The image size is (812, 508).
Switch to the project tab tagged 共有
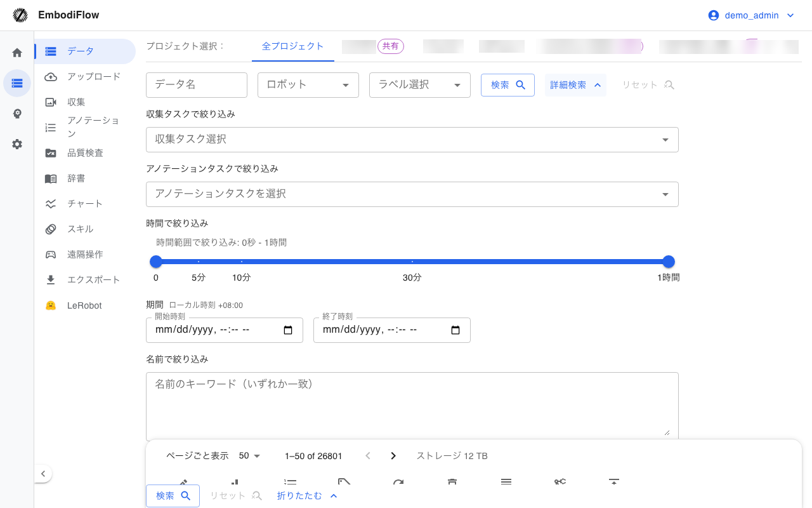point(373,46)
